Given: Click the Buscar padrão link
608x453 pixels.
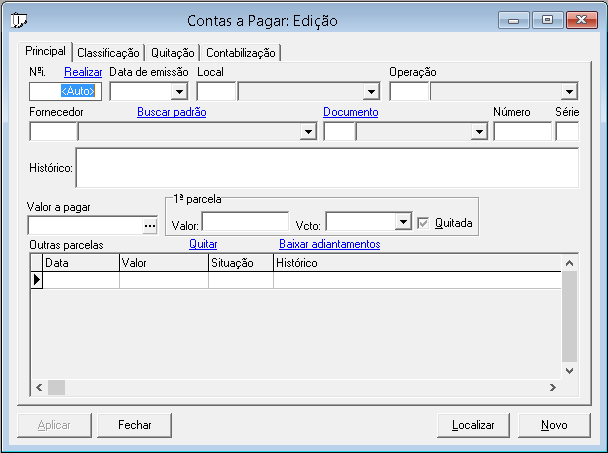Looking at the screenshot, I should 171,112.
